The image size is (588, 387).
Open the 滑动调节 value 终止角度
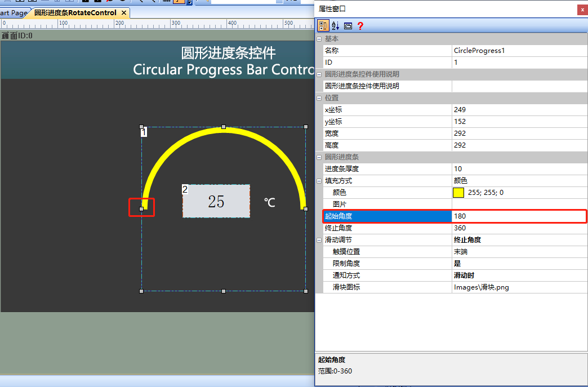click(519, 240)
